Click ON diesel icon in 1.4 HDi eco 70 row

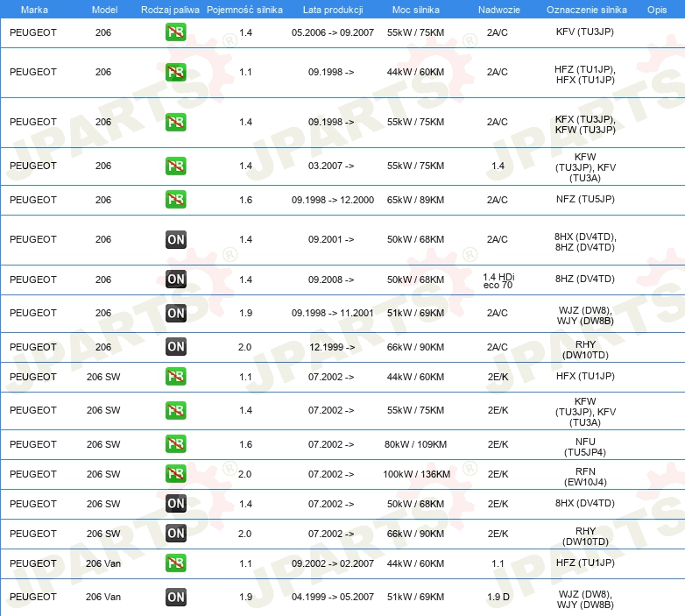[x=175, y=280]
